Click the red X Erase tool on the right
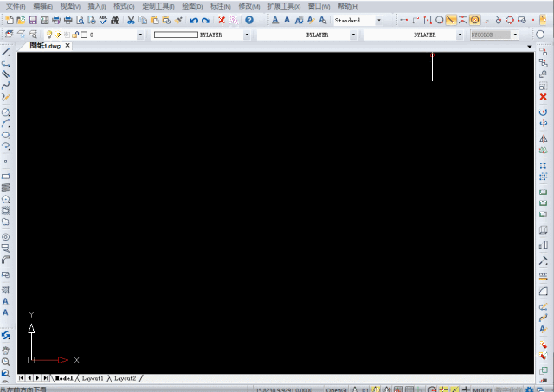The width and height of the screenshot is (554, 392). 543,97
